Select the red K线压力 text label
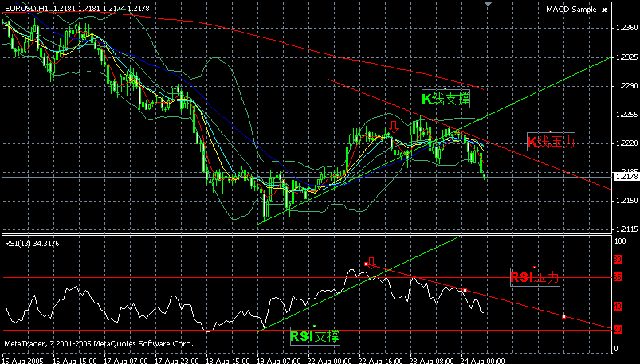Viewport: 640px width, 364px height. pyautogui.click(x=551, y=142)
